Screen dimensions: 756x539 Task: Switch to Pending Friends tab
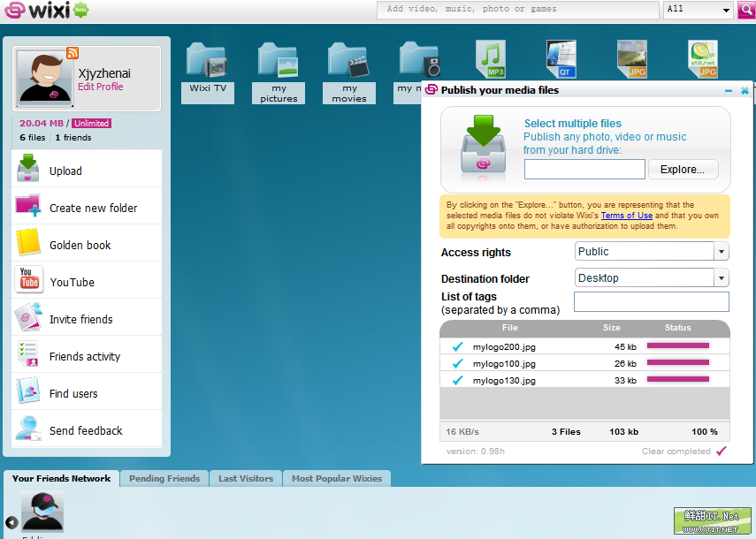coord(164,478)
